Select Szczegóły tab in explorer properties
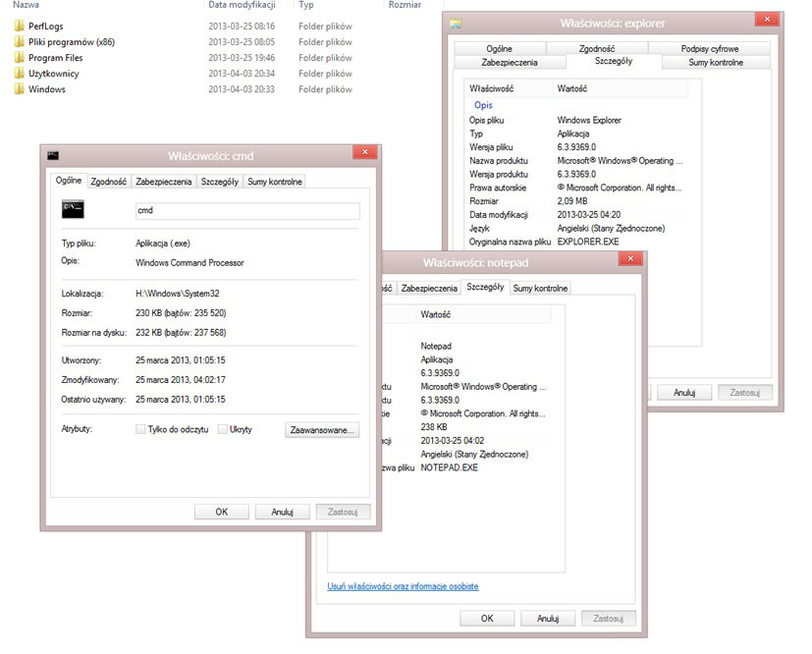This screenshot has height=654, width=812. [x=614, y=61]
